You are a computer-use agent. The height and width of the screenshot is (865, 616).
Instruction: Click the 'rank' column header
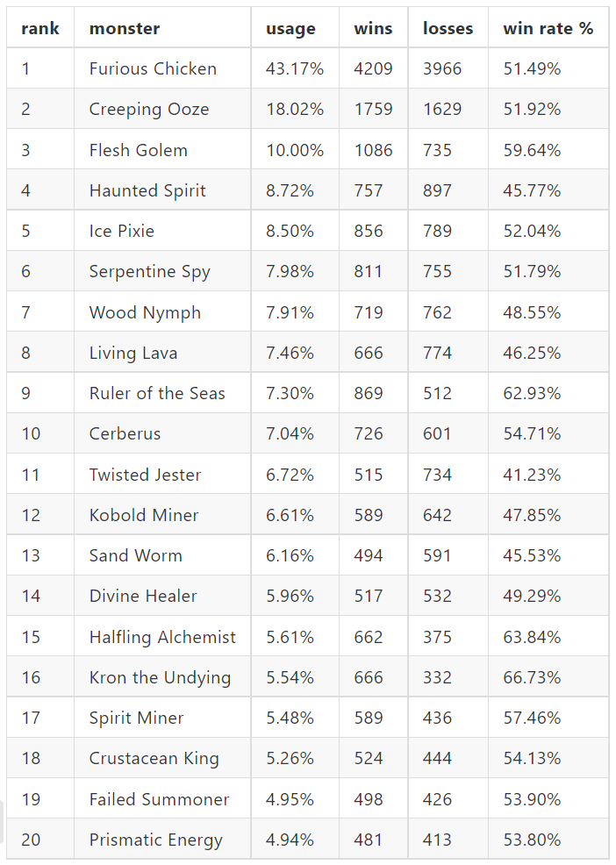point(40,28)
